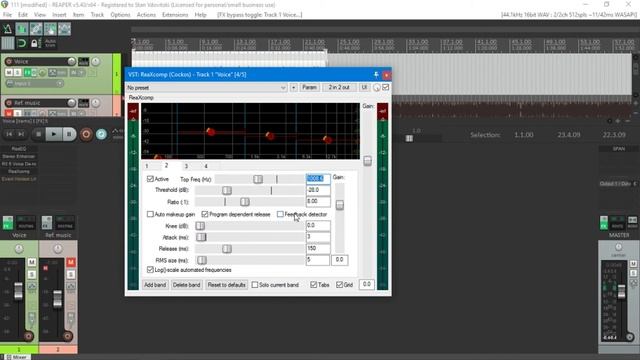The height and width of the screenshot is (360, 640).
Task: Click the ripple editing toolbar icon
Action: [x=50, y=29]
